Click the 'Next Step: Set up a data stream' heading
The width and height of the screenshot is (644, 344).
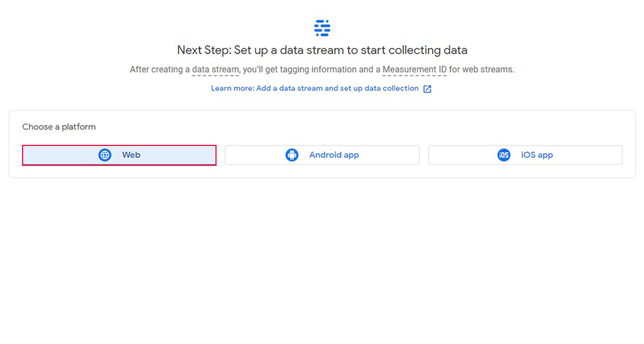[322, 50]
